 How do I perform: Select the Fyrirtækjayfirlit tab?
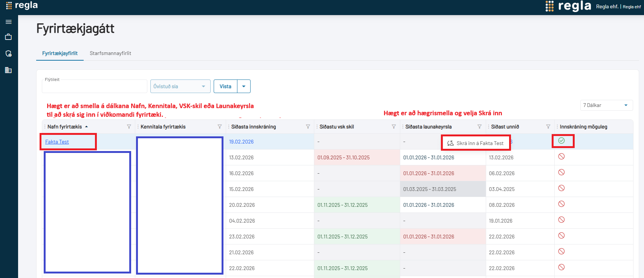pyautogui.click(x=60, y=53)
